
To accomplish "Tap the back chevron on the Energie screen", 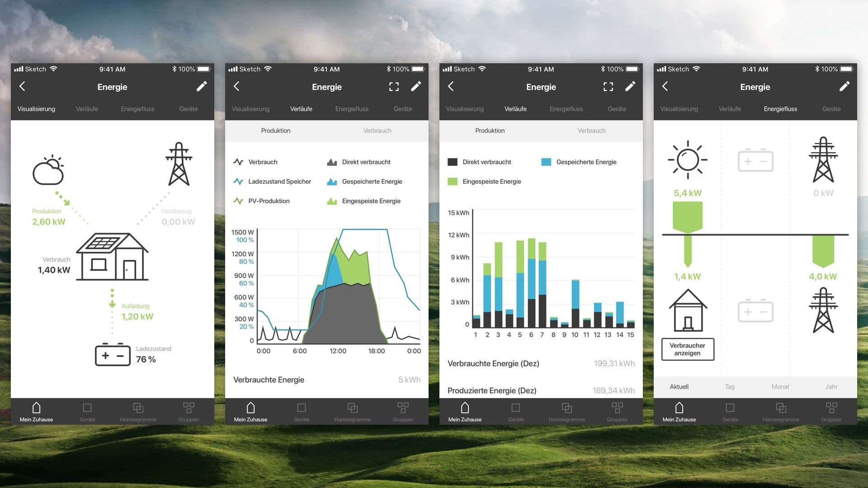I will 23,86.
